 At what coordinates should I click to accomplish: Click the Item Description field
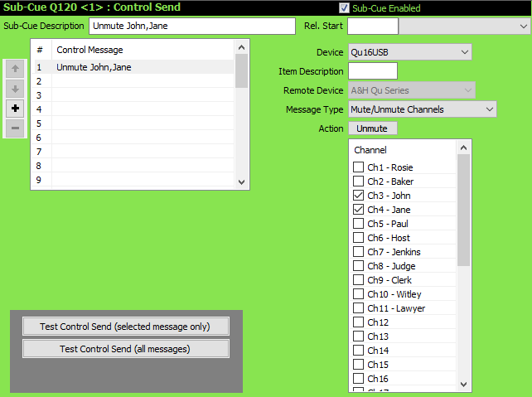373,71
